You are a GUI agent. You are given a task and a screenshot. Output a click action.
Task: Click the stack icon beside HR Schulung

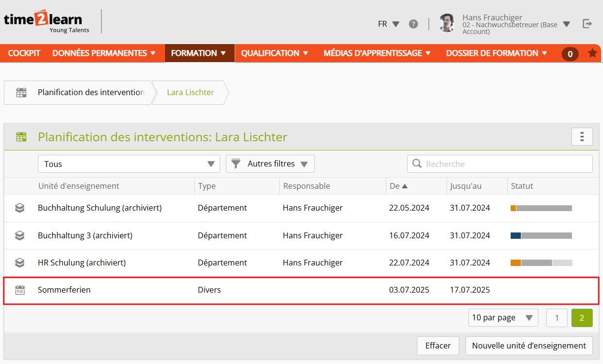(x=19, y=263)
